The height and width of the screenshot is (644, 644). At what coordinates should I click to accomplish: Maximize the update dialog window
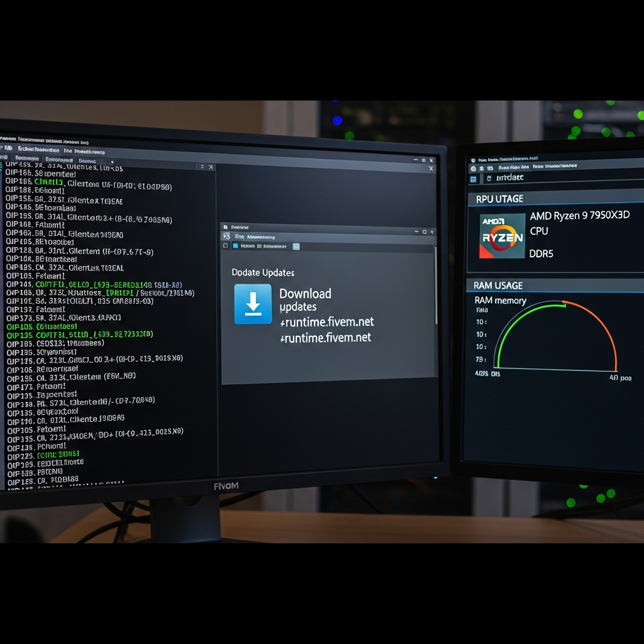425,232
